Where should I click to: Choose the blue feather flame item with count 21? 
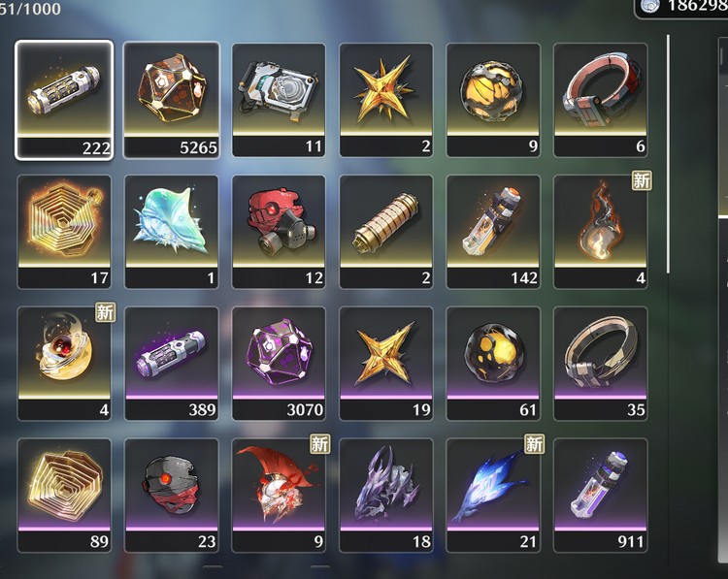493,496
